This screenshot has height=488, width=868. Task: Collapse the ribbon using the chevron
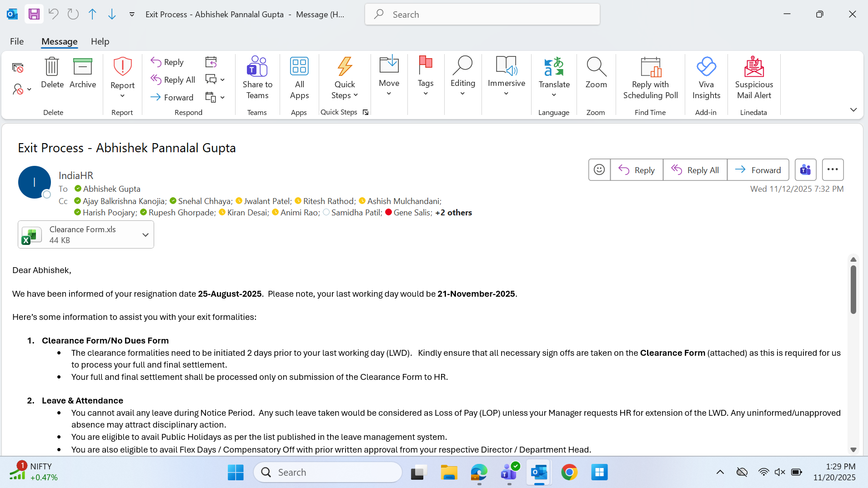click(853, 110)
